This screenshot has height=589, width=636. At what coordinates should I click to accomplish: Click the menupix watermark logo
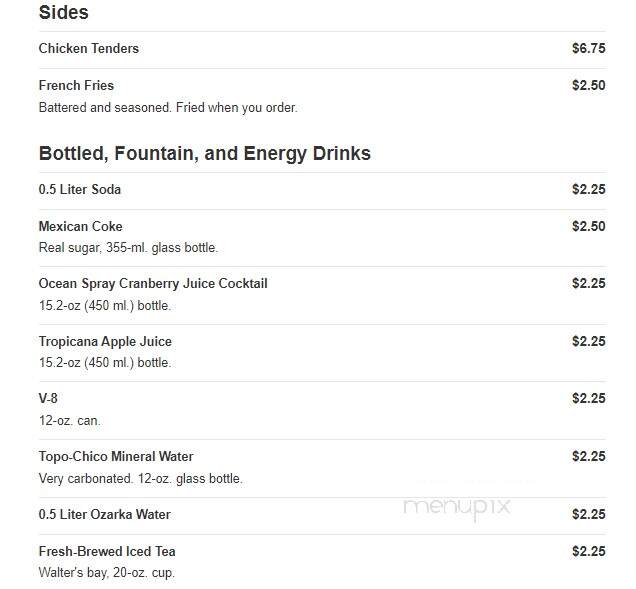click(457, 508)
